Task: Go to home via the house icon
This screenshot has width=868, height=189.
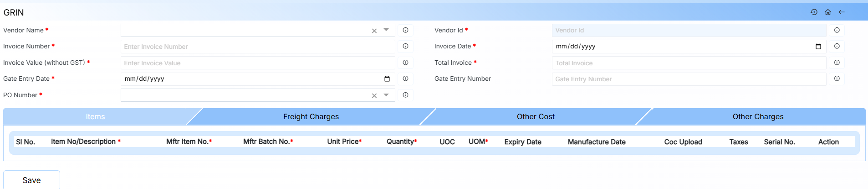Action: 828,12
